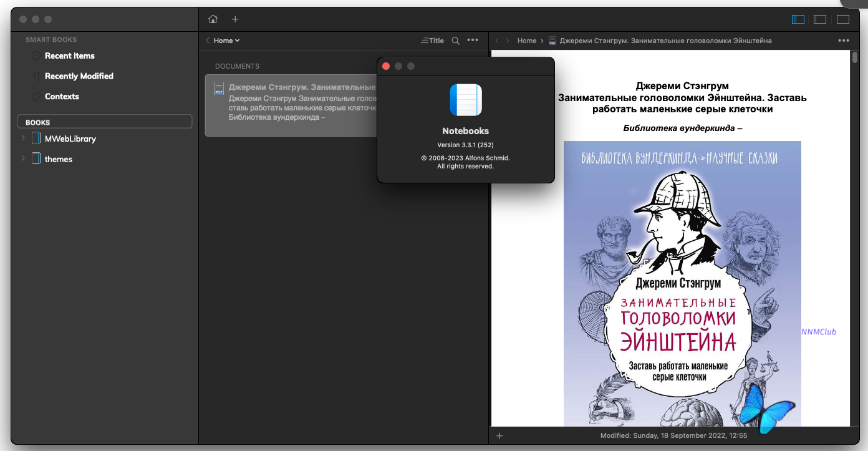Switch to the two-column layout view
This screenshot has height=451, width=868.
tap(820, 19)
